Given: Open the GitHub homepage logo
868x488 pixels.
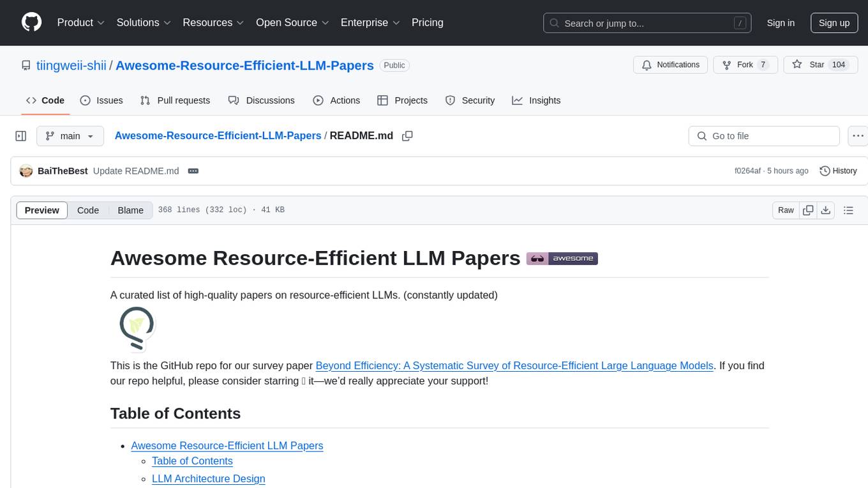Looking at the screenshot, I should (31, 22).
